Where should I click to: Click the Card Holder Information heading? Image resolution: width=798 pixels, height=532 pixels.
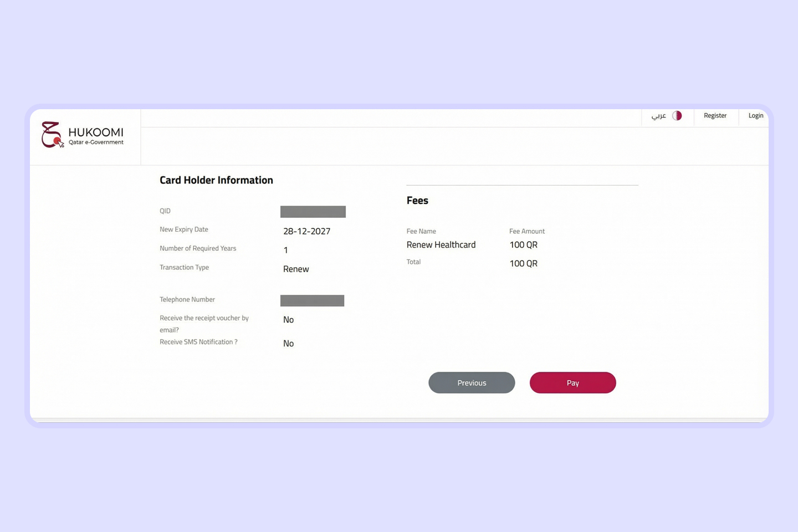click(x=216, y=180)
